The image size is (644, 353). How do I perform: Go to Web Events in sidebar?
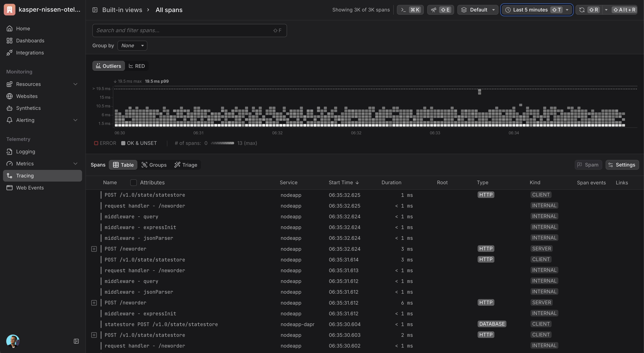(x=30, y=188)
